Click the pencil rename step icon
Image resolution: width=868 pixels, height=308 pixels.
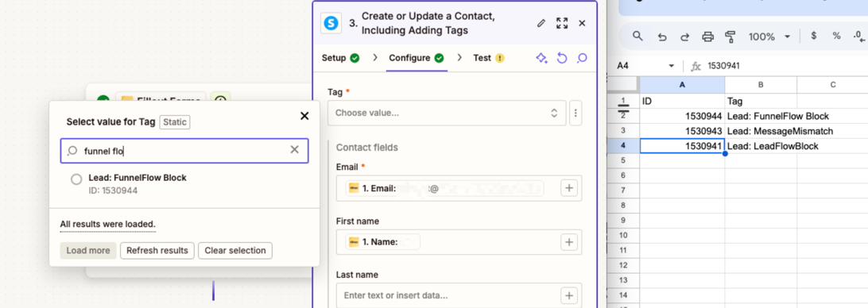(x=541, y=23)
